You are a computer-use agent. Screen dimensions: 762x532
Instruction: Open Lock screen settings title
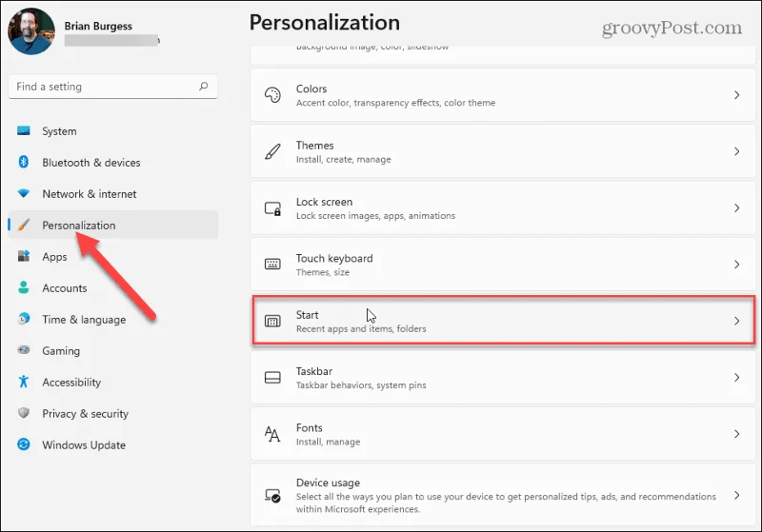click(324, 202)
